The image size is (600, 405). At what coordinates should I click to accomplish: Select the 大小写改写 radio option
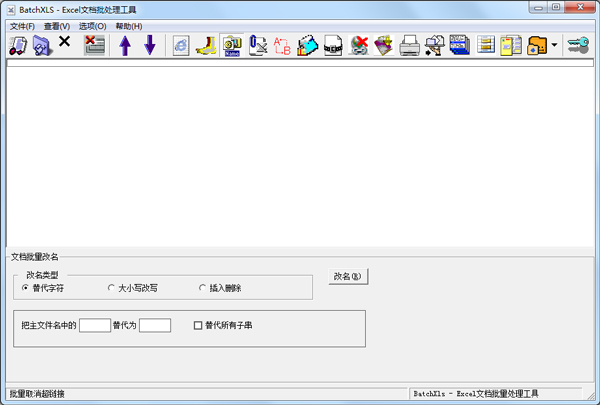112,288
